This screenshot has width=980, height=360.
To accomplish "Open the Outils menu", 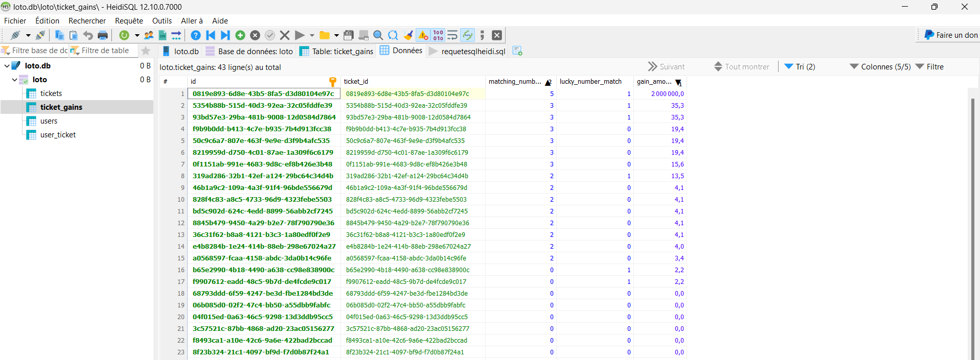I will [162, 21].
